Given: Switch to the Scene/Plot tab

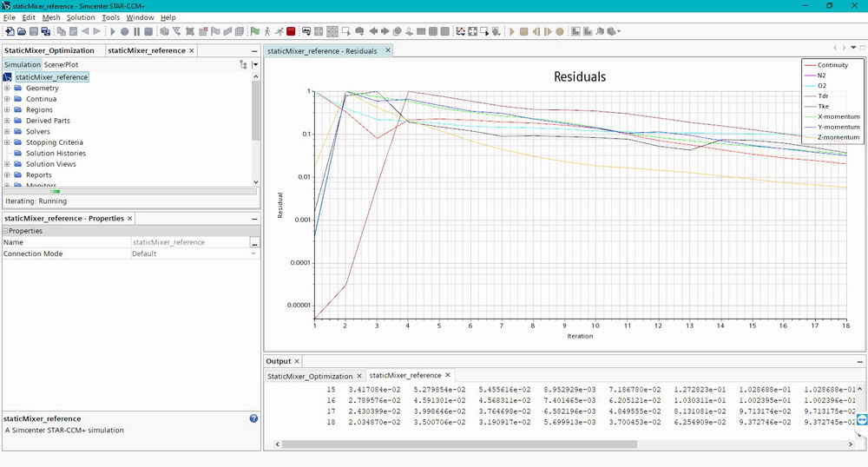Looking at the screenshot, I should click(x=61, y=65).
